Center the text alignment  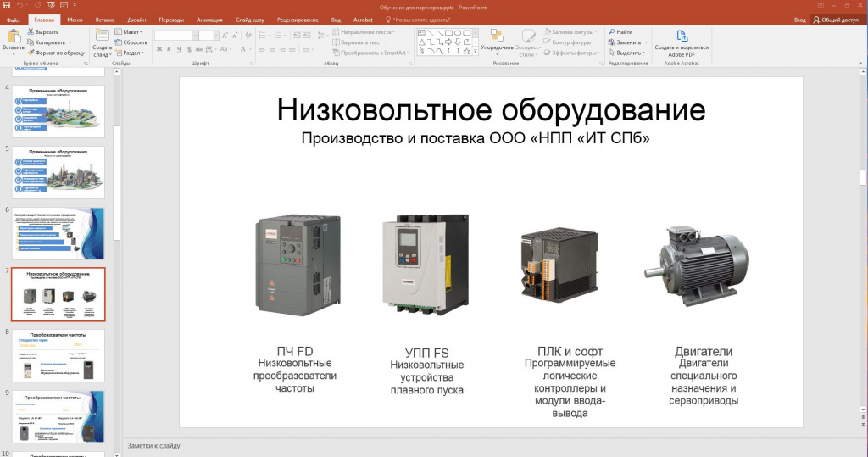(x=272, y=49)
